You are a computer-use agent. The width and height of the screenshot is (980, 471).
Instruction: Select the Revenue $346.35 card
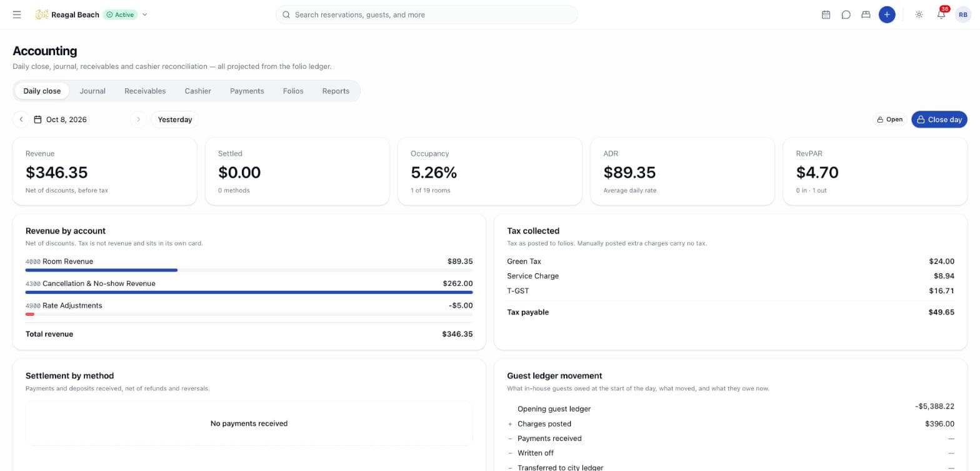click(x=104, y=171)
